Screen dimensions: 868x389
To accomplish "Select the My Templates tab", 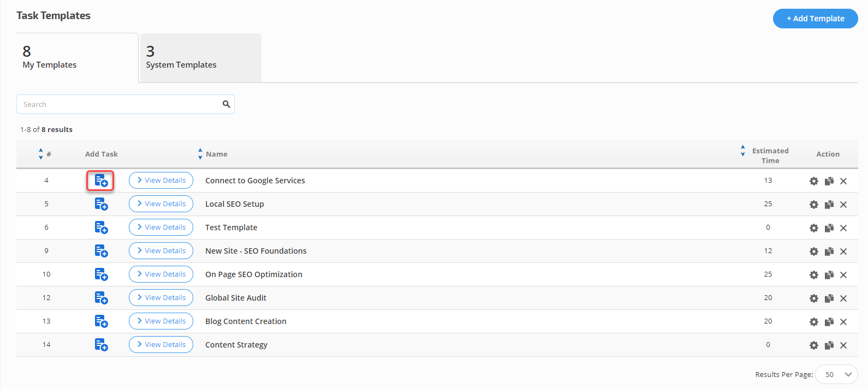I will [77, 58].
